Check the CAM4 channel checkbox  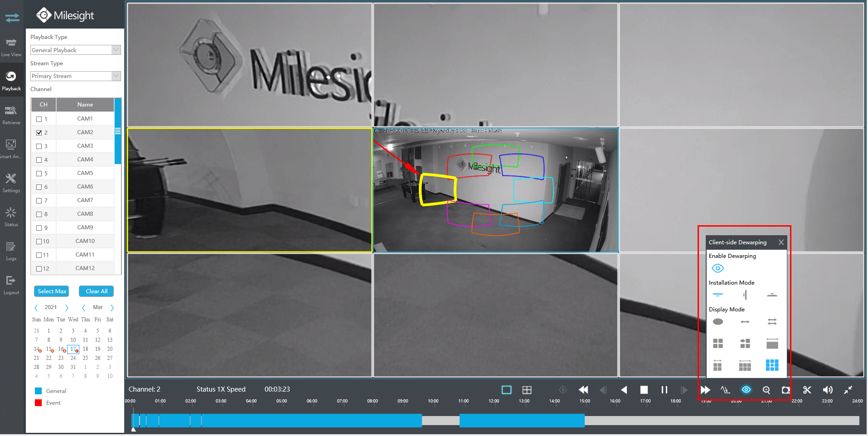click(39, 160)
